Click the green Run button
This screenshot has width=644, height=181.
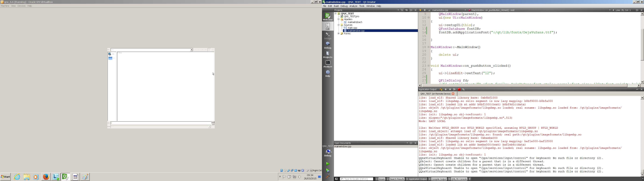click(x=328, y=164)
